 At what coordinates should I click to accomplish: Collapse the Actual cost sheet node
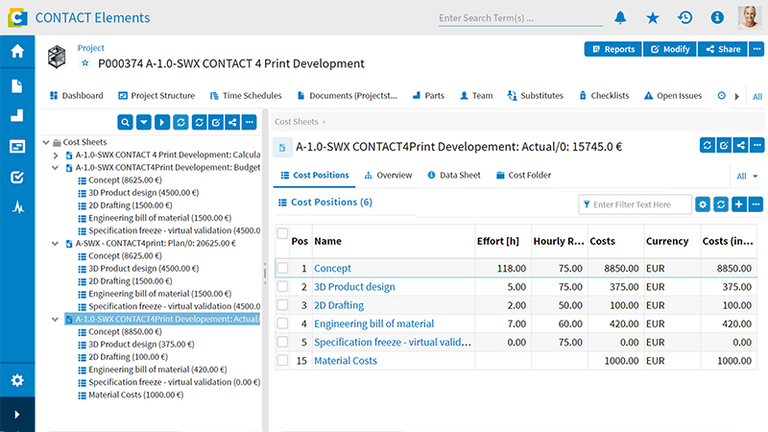[x=55, y=319]
